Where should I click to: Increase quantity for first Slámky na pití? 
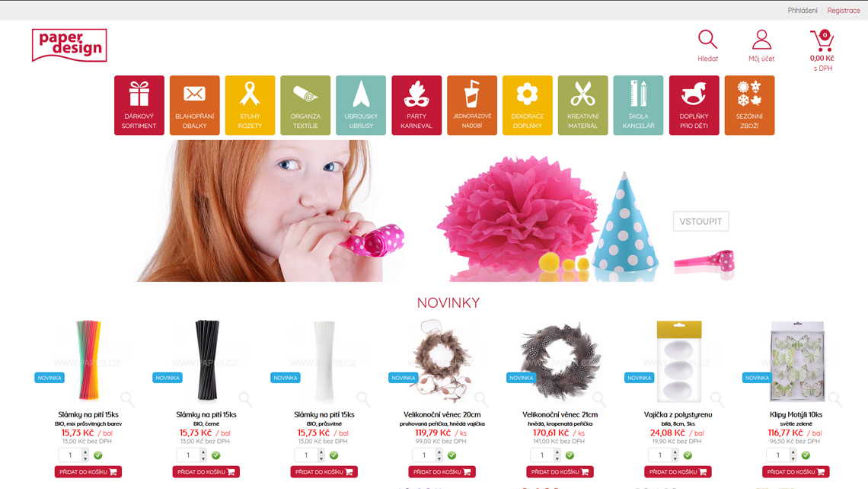point(85,452)
